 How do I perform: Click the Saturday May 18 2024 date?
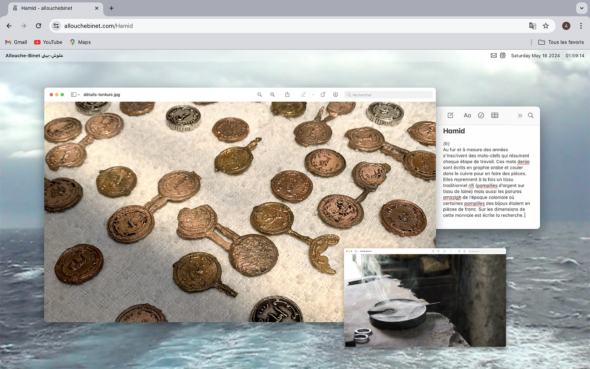point(535,55)
